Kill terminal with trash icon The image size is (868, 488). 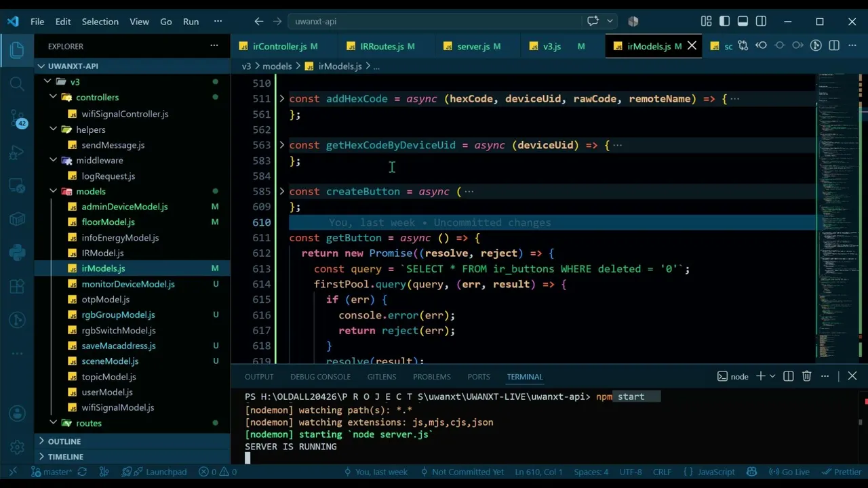pos(807,376)
